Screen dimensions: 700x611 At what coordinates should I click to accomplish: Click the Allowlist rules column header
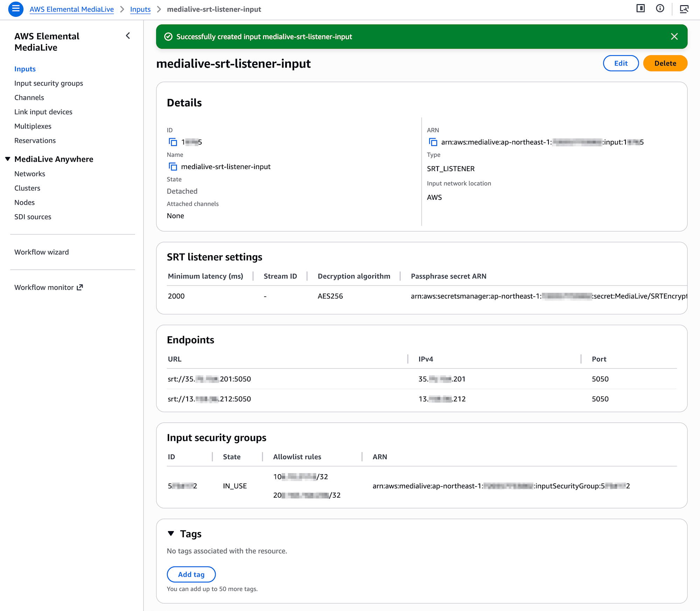pyautogui.click(x=297, y=457)
